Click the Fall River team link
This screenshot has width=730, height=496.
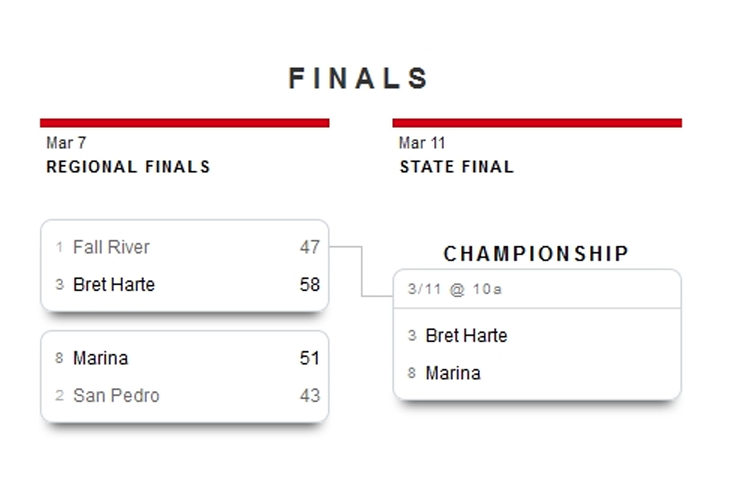[111, 247]
